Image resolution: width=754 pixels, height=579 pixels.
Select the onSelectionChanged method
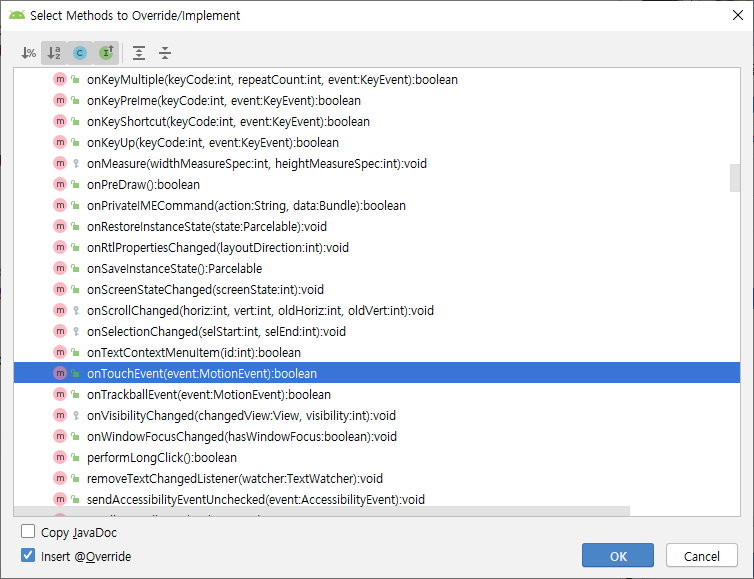click(377, 331)
